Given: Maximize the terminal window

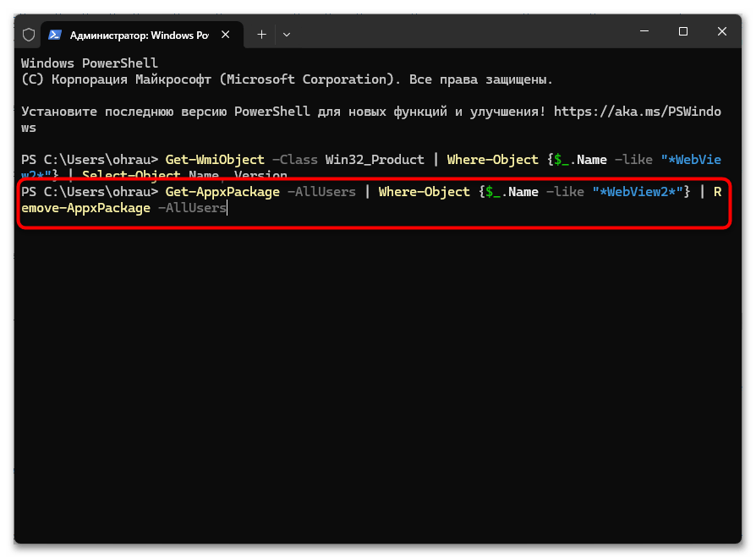Looking at the screenshot, I should [x=683, y=32].
